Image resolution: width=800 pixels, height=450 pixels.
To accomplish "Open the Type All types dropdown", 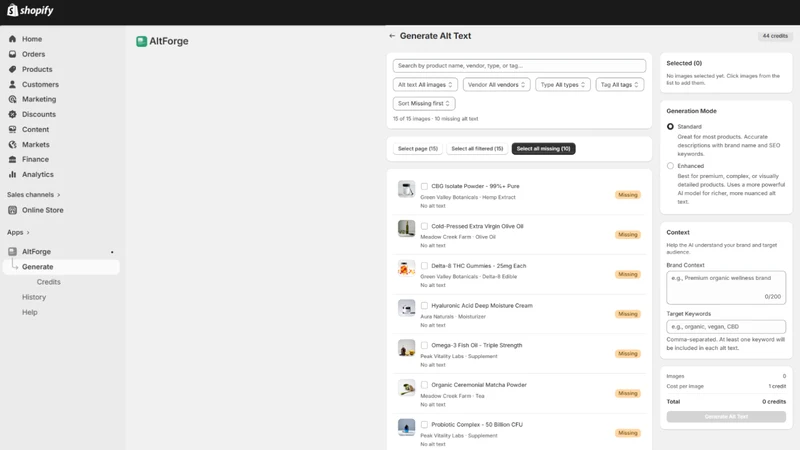I will tap(563, 85).
